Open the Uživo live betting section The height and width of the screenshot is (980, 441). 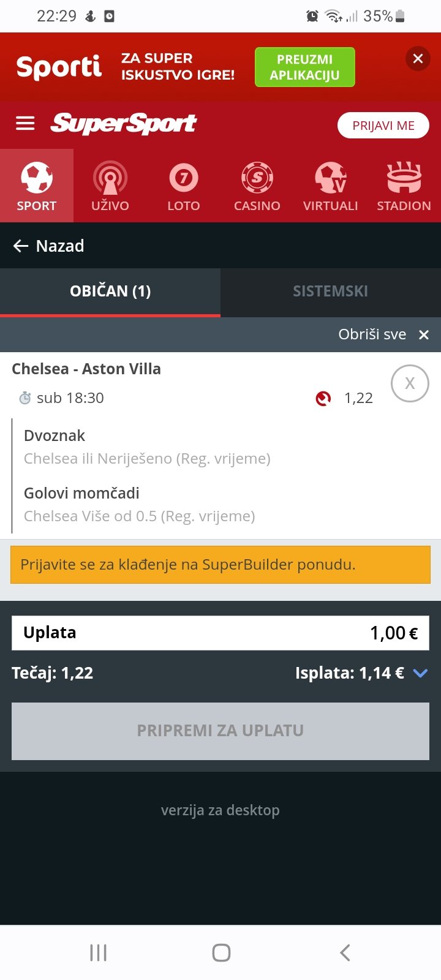click(110, 186)
